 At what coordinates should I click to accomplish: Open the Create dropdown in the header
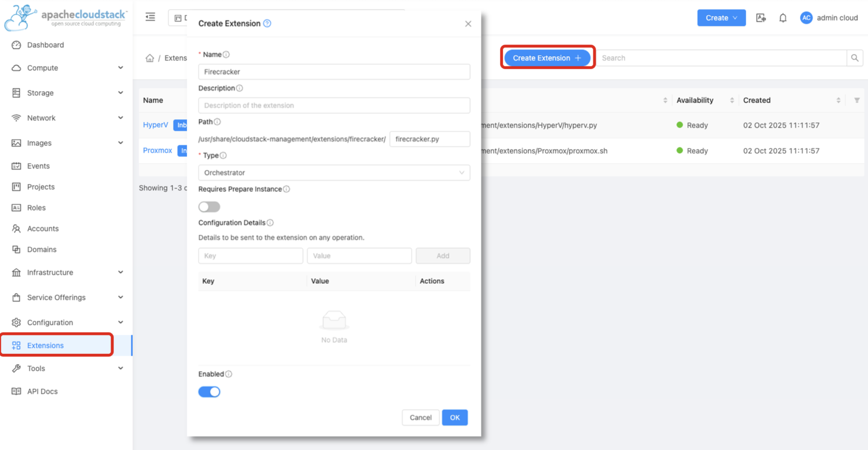coord(721,18)
